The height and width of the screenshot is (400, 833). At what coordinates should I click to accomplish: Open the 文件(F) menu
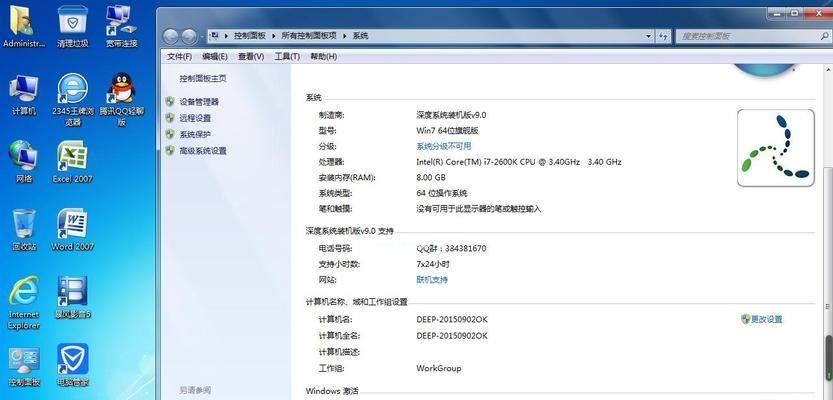tap(180, 56)
